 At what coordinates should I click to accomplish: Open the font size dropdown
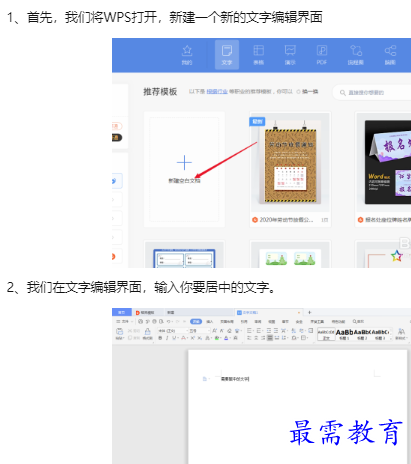[199, 331]
